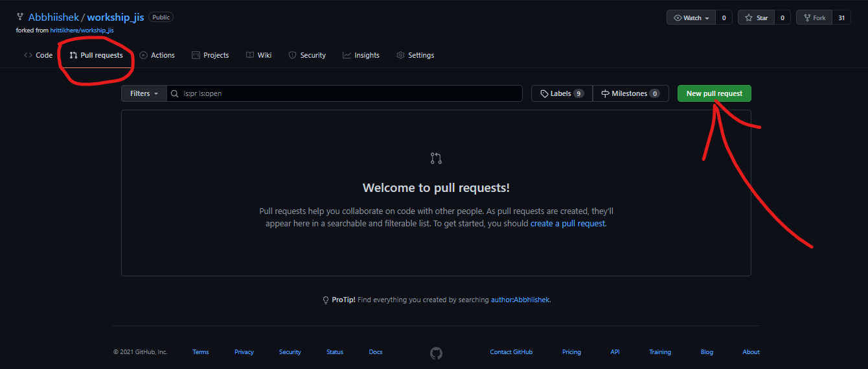Image resolution: width=868 pixels, height=369 pixels.
Task: Click the Public visibility badge
Action: coord(161,18)
